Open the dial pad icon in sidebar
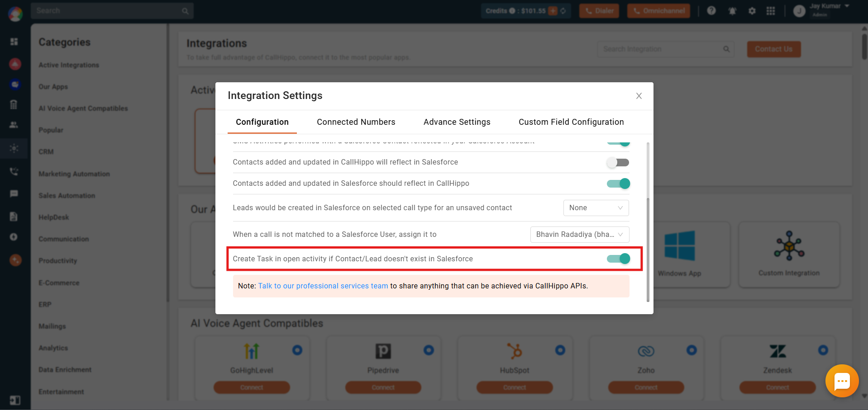The height and width of the screenshot is (410, 868). click(x=14, y=104)
